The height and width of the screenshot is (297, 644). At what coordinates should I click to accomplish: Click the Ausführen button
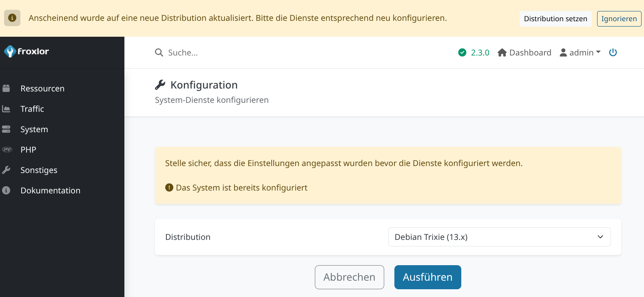(428, 277)
